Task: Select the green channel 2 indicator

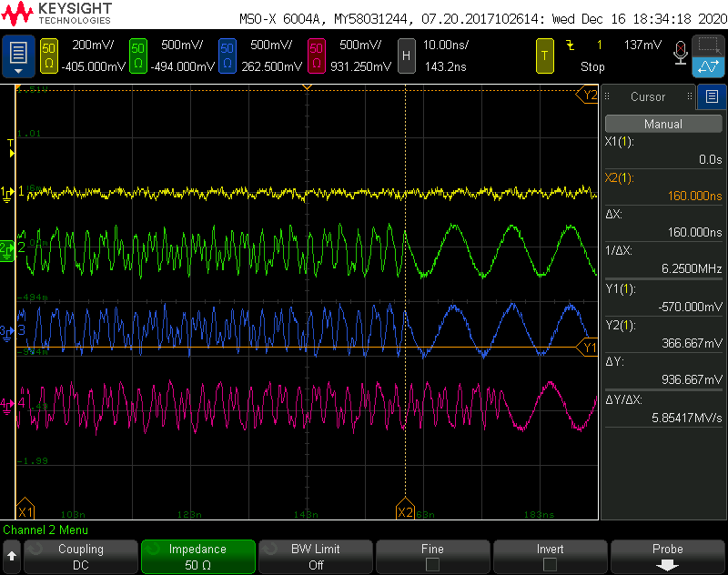Action: click(x=138, y=55)
